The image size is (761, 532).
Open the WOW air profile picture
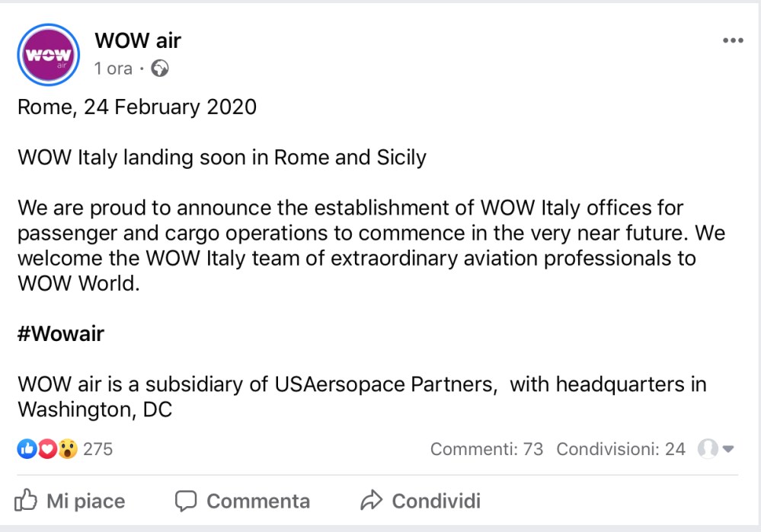(49, 56)
